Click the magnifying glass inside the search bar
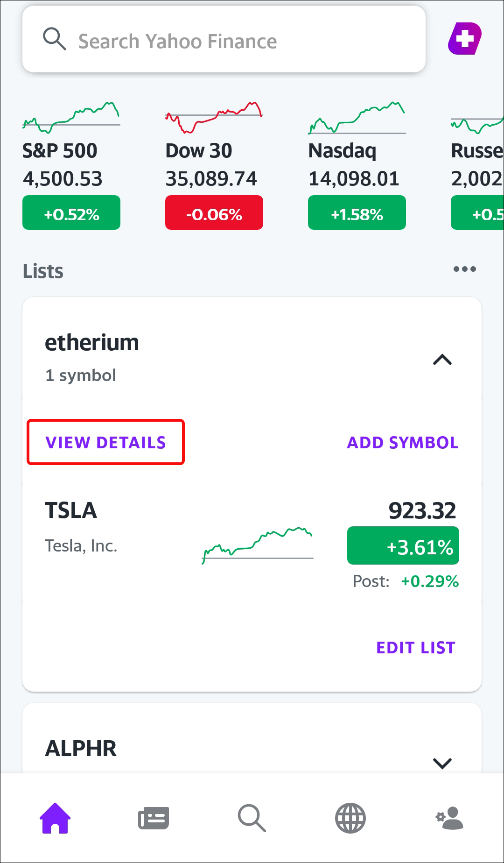This screenshot has width=504, height=863. click(55, 39)
